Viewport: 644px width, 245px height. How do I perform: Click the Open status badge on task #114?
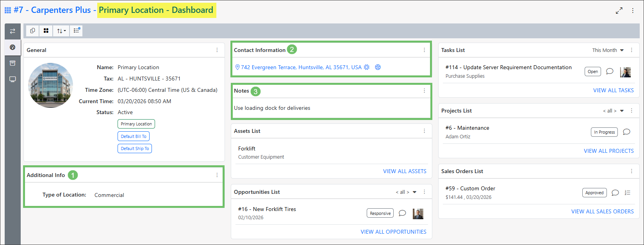click(x=593, y=72)
